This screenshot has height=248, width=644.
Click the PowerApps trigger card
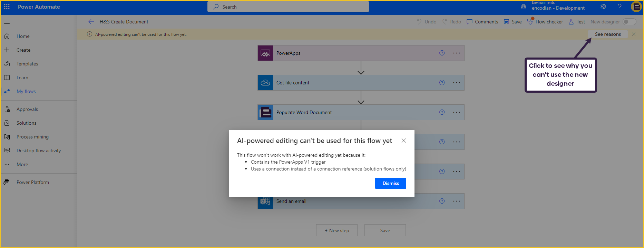[361, 53]
